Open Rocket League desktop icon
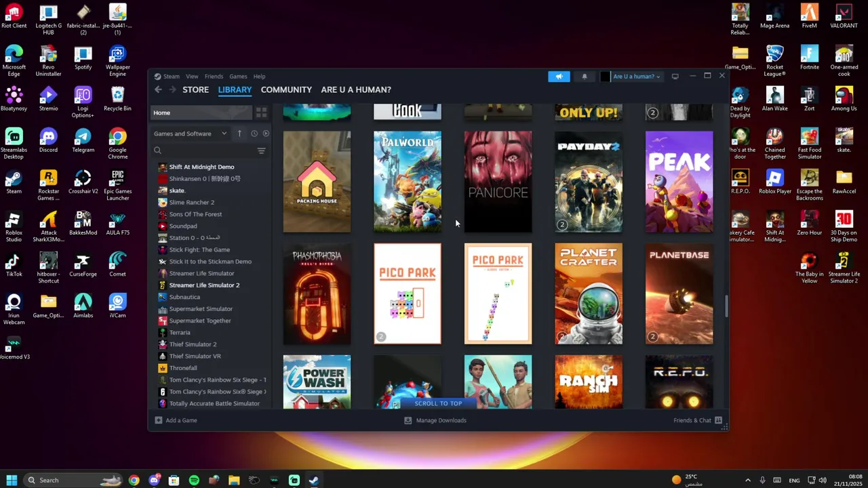Screen dimensions: 868x488 pos(774,62)
